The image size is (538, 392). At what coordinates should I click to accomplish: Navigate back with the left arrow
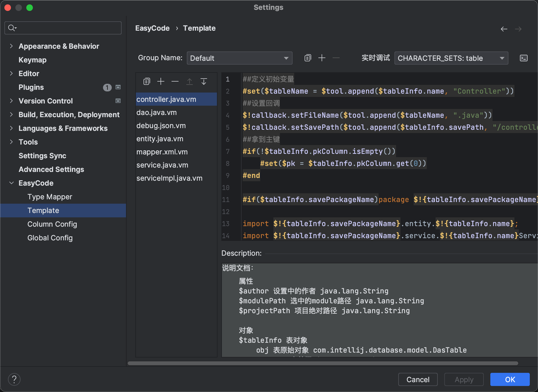pyautogui.click(x=504, y=29)
